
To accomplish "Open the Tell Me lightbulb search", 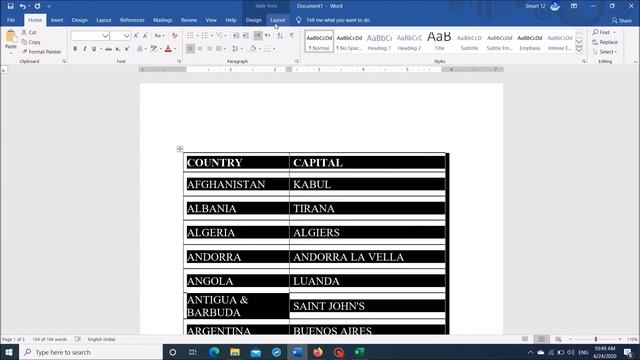I will (x=298, y=20).
